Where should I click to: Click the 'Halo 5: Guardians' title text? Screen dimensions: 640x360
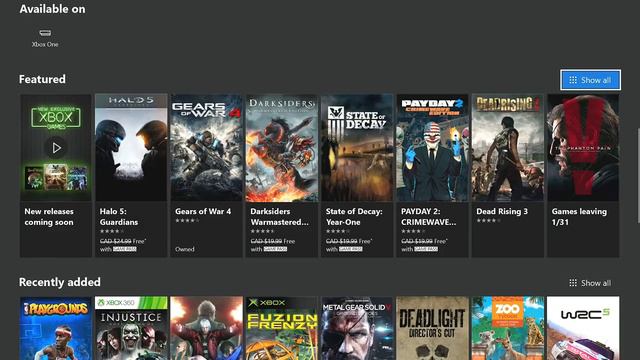pos(119,217)
